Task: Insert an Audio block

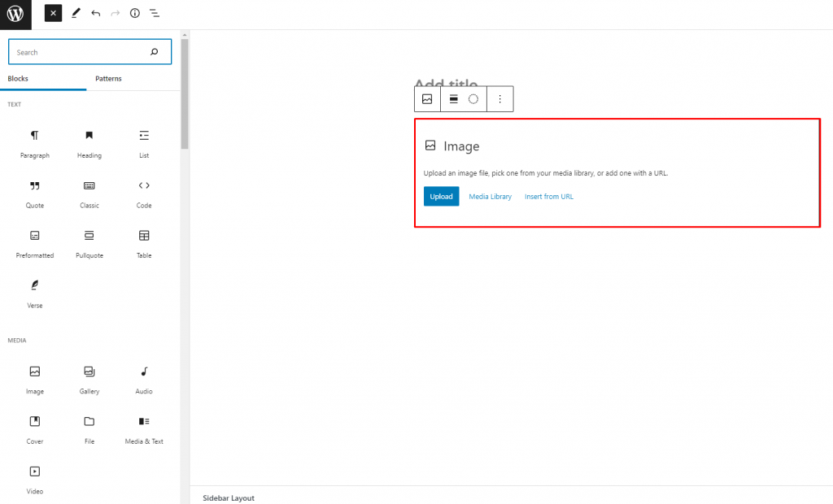Action: pyautogui.click(x=144, y=380)
